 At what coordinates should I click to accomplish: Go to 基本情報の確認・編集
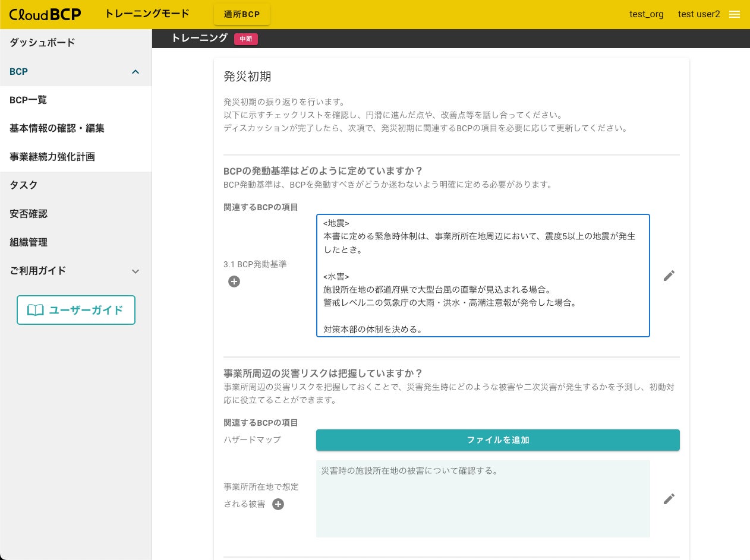point(57,128)
